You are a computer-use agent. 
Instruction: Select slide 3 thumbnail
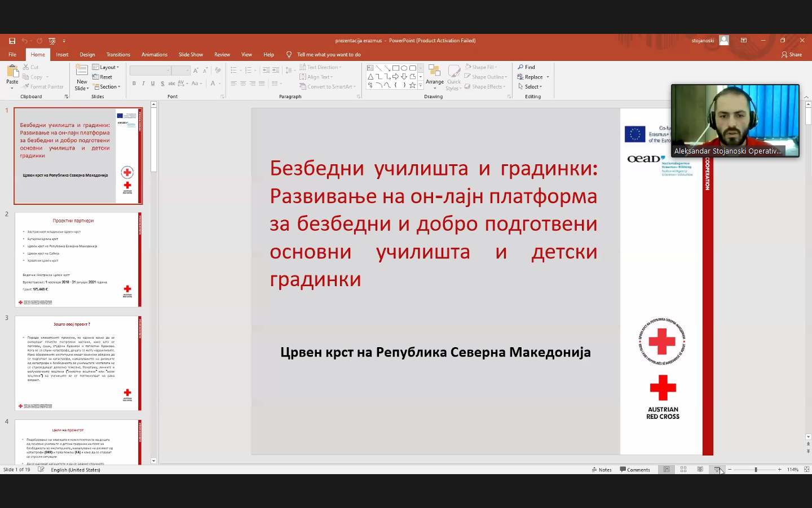[78, 363]
